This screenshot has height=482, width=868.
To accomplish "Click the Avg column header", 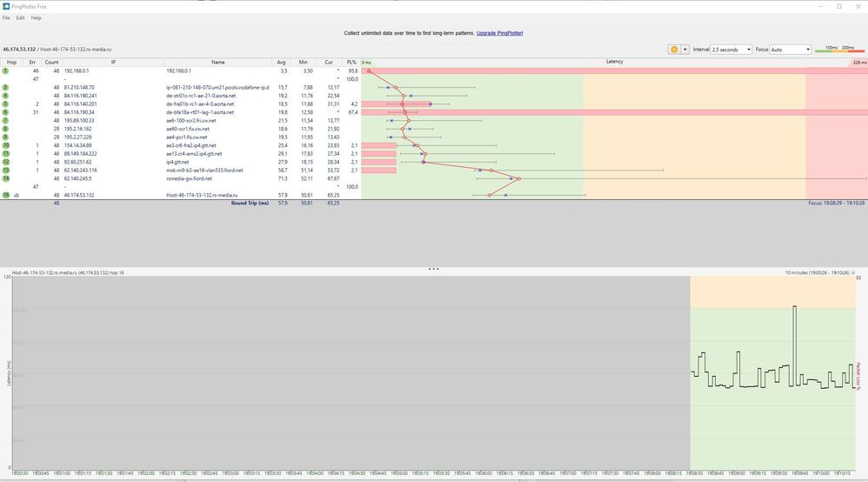I will coord(281,62).
